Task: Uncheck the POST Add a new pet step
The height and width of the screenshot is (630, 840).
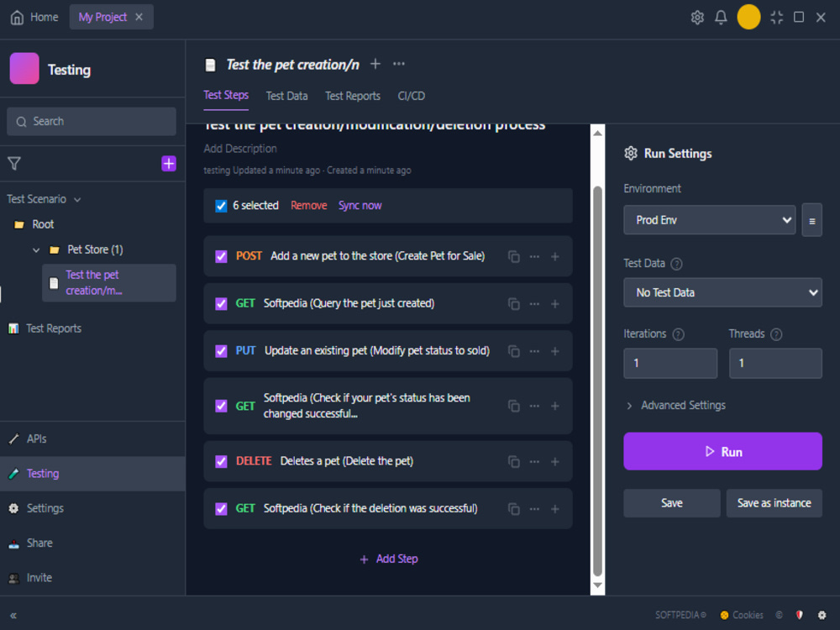Action: [221, 256]
